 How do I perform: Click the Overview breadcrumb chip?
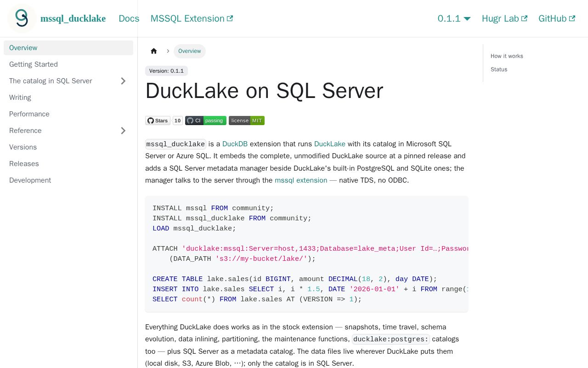[190, 51]
